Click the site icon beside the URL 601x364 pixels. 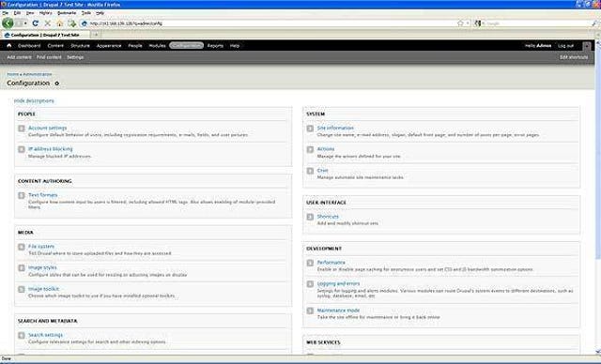pos(85,23)
